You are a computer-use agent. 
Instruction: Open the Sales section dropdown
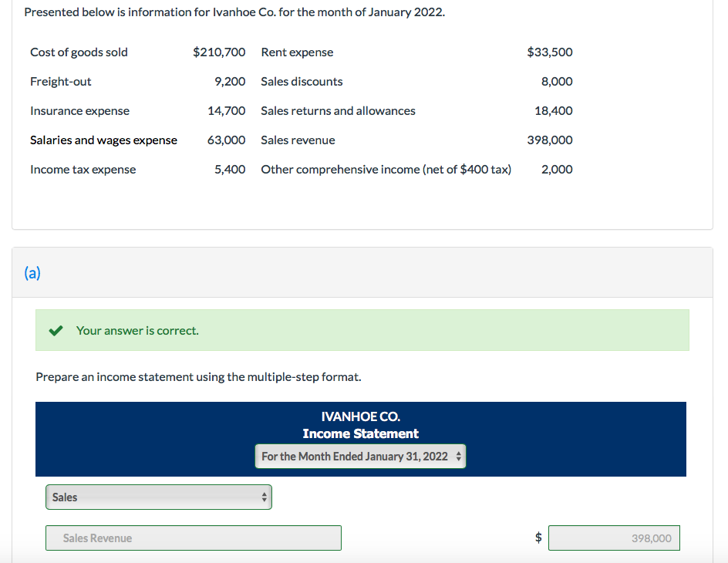point(159,497)
